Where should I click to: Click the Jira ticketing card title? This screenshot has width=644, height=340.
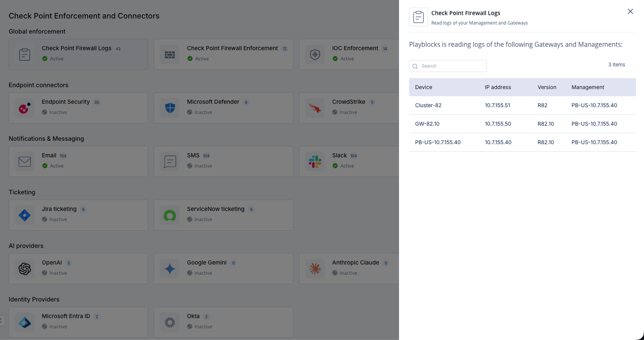point(59,209)
